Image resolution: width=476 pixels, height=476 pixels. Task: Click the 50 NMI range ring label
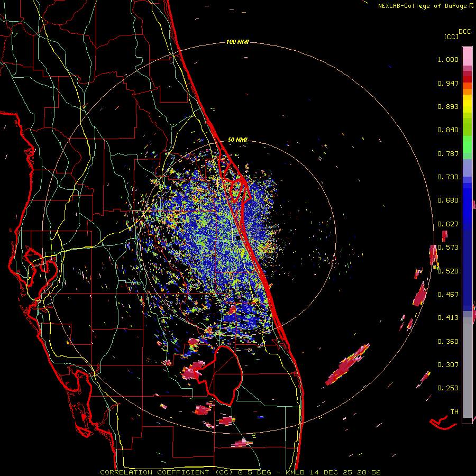click(237, 140)
